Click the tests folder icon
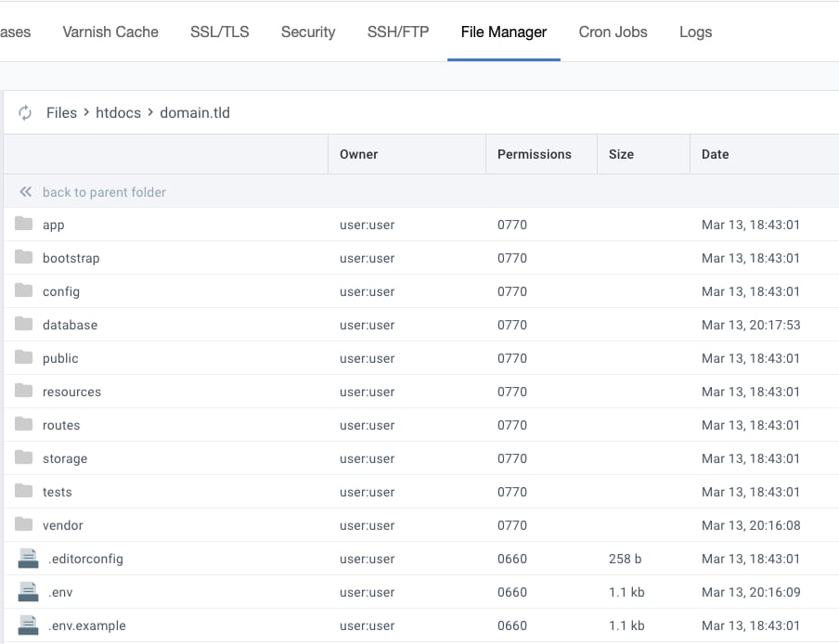Image resolution: width=839 pixels, height=644 pixels. click(22, 491)
